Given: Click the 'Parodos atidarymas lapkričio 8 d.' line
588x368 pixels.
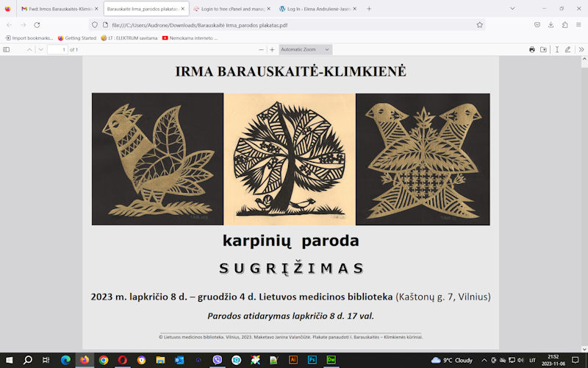Looking at the screenshot, I should click(290, 316).
